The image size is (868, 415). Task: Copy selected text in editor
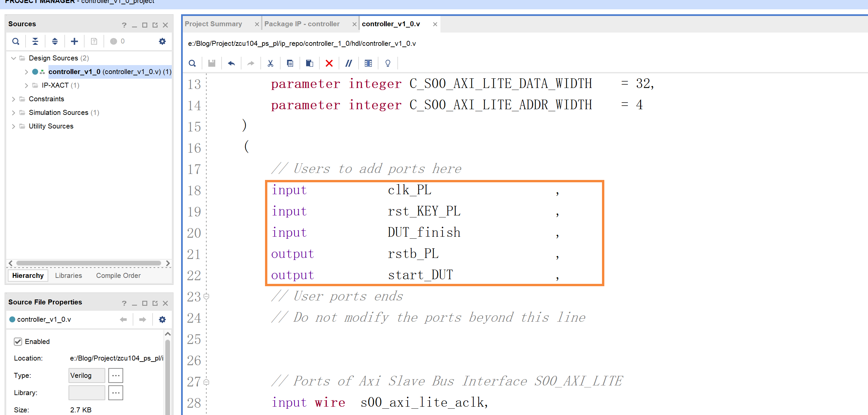pyautogui.click(x=290, y=63)
